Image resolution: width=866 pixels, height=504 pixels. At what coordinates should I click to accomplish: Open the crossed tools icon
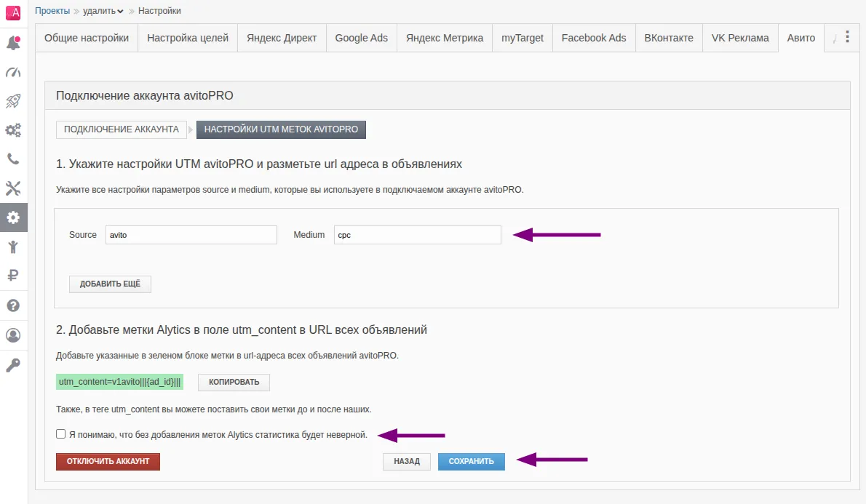tap(13, 188)
